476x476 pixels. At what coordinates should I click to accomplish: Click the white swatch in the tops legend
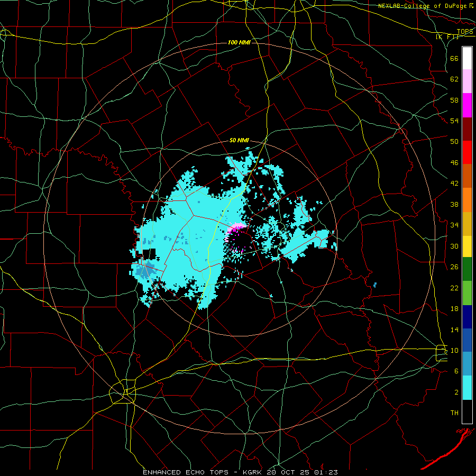pyautogui.click(x=467, y=58)
